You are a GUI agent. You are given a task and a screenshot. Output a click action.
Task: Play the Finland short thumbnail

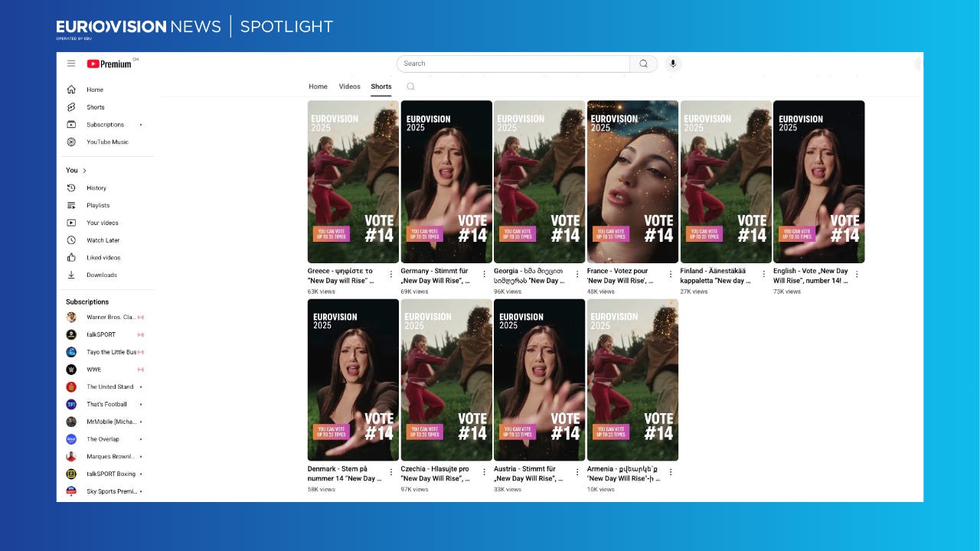(x=726, y=182)
